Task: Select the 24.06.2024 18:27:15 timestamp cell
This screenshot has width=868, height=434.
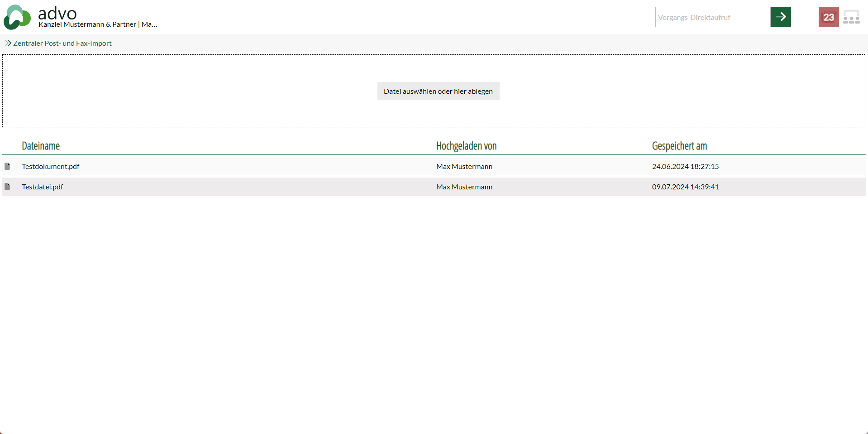Action: click(685, 167)
